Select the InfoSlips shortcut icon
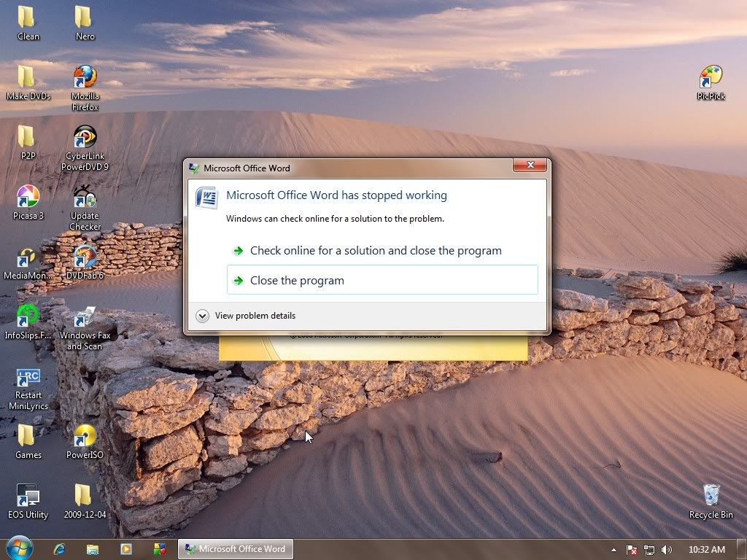The height and width of the screenshot is (560, 747). tap(28, 322)
